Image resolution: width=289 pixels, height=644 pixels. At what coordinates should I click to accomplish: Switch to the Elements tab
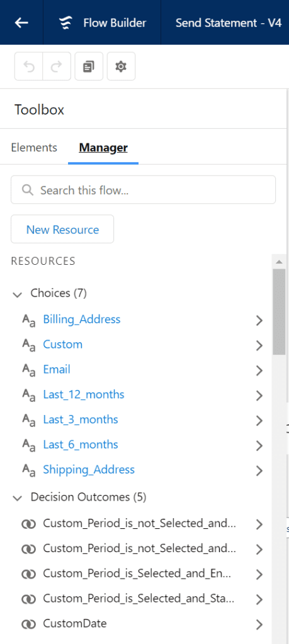(x=34, y=147)
